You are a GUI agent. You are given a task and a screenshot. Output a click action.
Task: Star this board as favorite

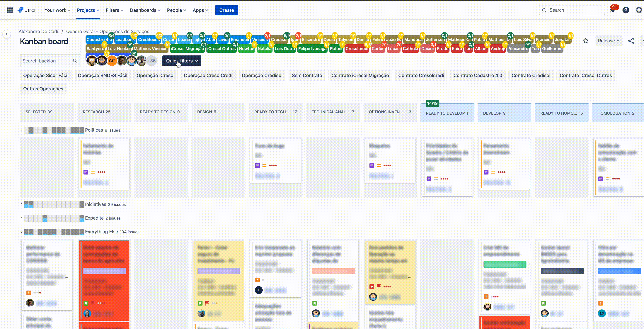coord(586,41)
